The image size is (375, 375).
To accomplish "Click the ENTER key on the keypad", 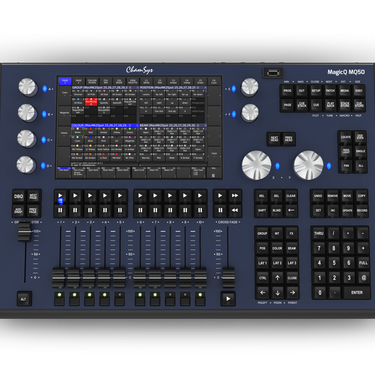I will [357, 293].
